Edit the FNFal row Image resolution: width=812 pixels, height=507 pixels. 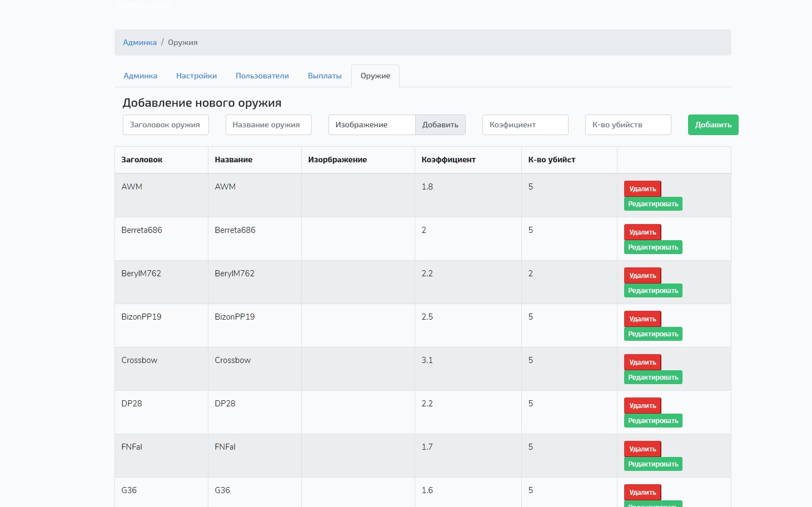[x=653, y=464]
